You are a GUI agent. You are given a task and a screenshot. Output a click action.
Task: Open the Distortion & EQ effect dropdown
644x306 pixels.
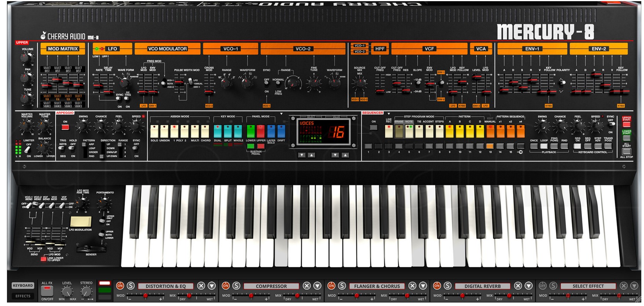point(212,286)
